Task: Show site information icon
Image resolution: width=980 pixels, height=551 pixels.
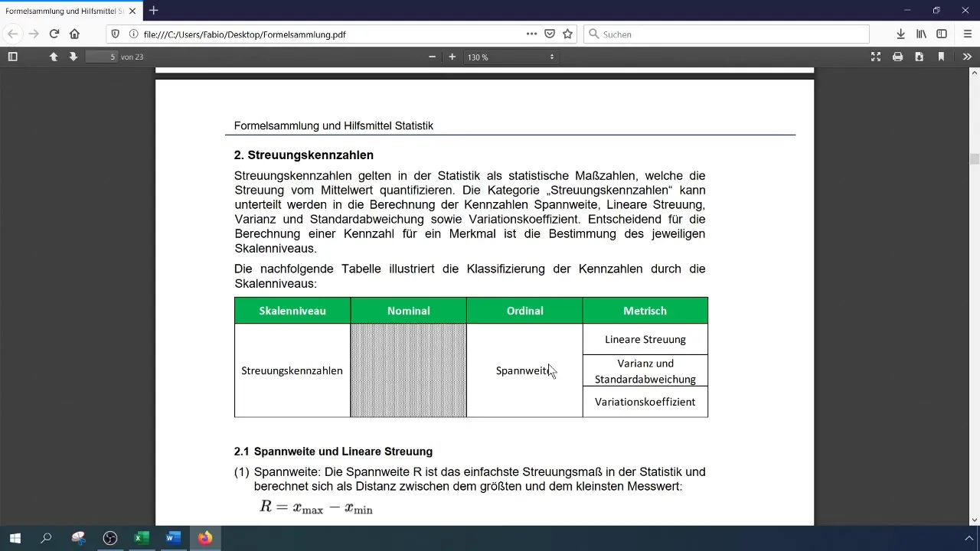Action: point(133,34)
